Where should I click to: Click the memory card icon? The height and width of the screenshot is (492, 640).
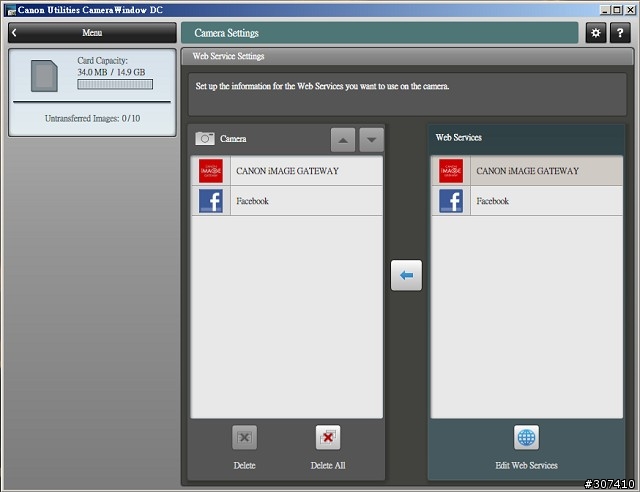44,76
